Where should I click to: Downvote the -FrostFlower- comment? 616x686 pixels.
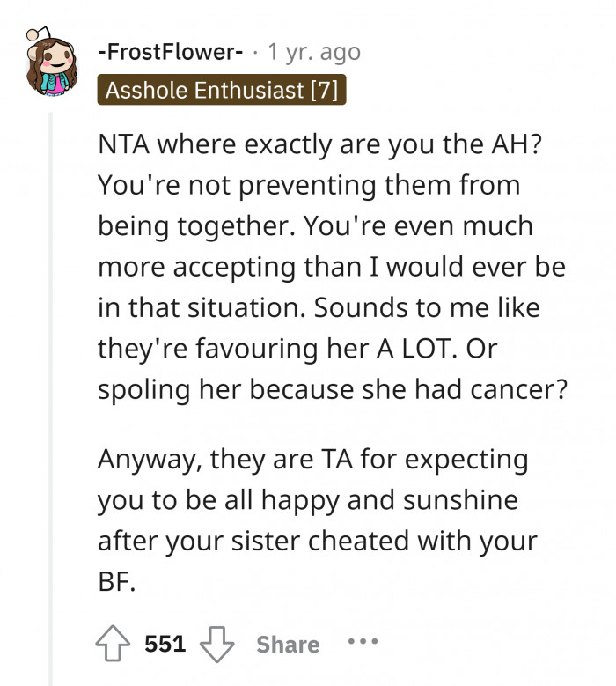(216, 644)
